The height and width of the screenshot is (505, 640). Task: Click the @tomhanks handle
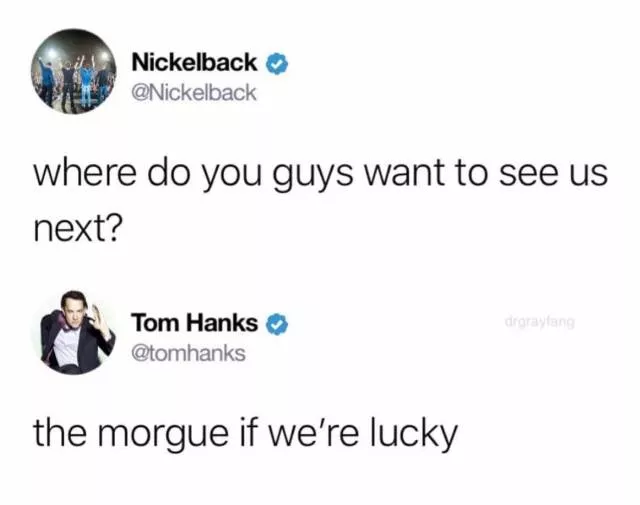click(x=188, y=354)
